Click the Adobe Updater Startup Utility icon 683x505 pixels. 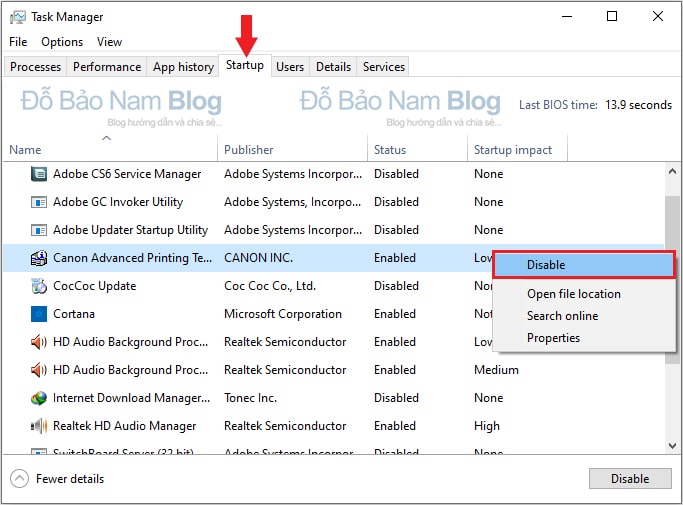click(39, 230)
